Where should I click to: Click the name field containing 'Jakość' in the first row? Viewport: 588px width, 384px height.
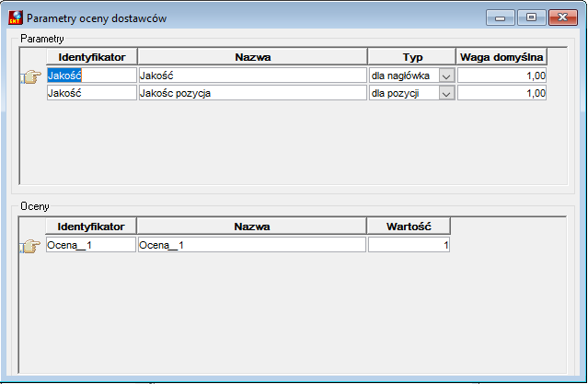coord(253,76)
